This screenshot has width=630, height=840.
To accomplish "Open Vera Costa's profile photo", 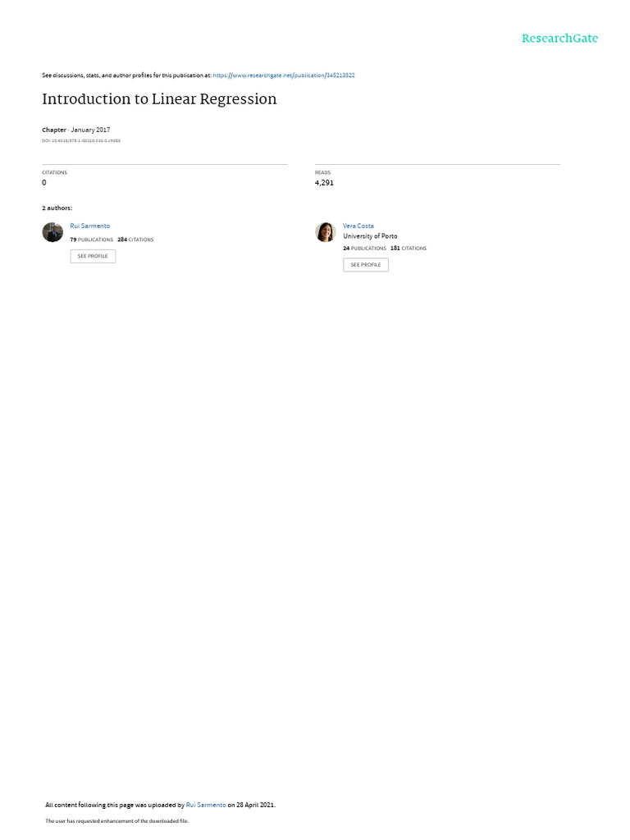I will 325,232.
